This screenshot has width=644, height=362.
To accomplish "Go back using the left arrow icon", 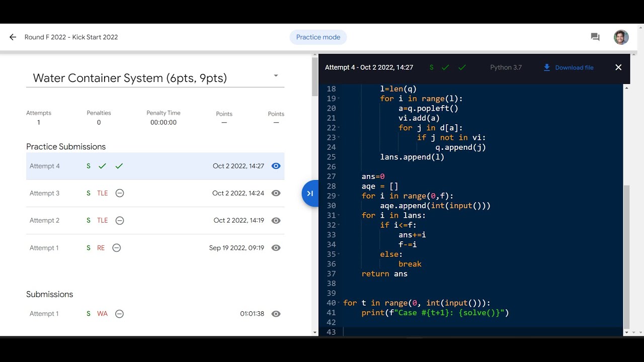I will point(13,37).
